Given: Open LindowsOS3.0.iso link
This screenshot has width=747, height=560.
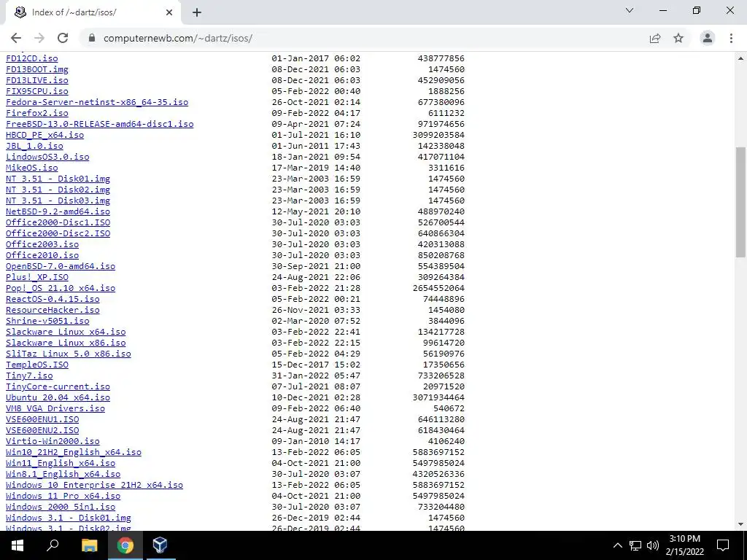Looking at the screenshot, I should 47,157.
